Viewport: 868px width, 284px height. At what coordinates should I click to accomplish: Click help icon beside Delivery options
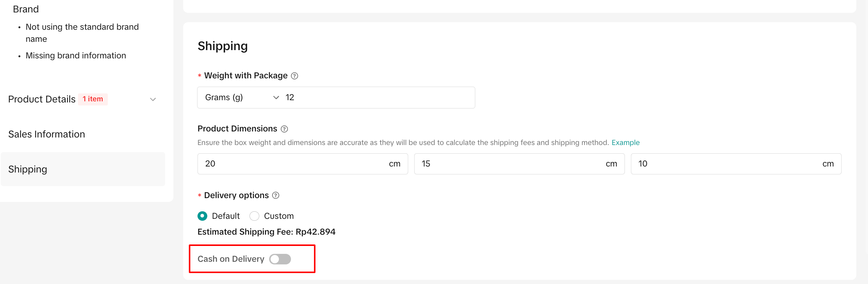point(276,195)
